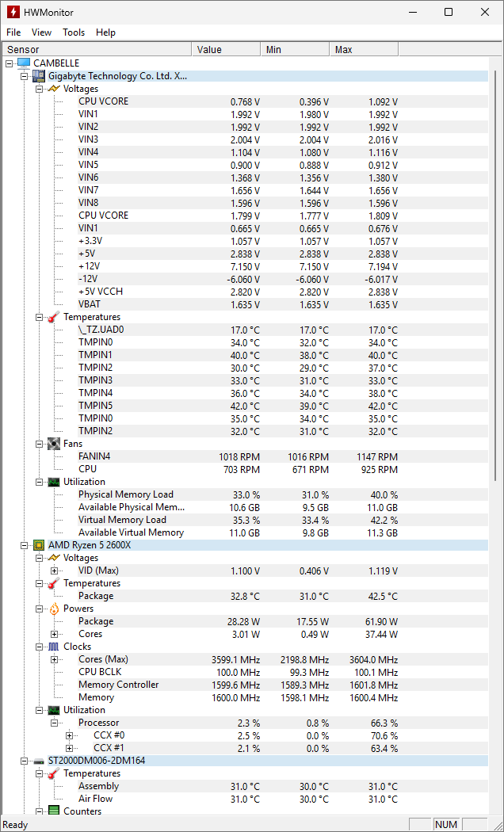Collapse the ST2000DM006-2DM164 drive node

pyautogui.click(x=24, y=761)
